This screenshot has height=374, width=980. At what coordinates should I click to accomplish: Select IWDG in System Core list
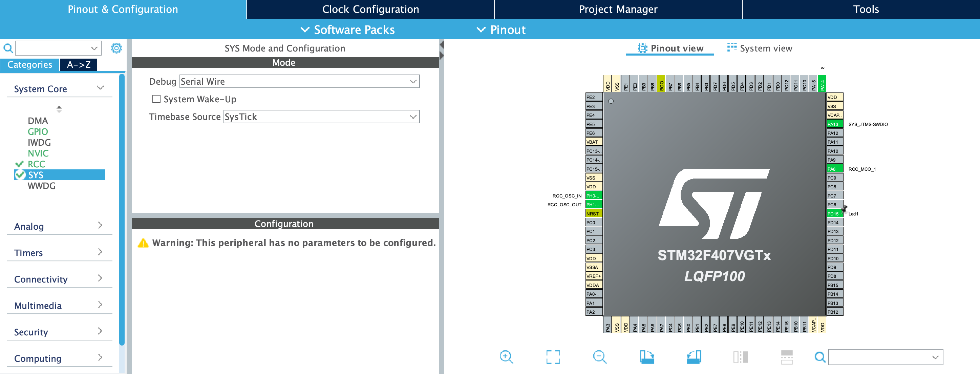39,142
